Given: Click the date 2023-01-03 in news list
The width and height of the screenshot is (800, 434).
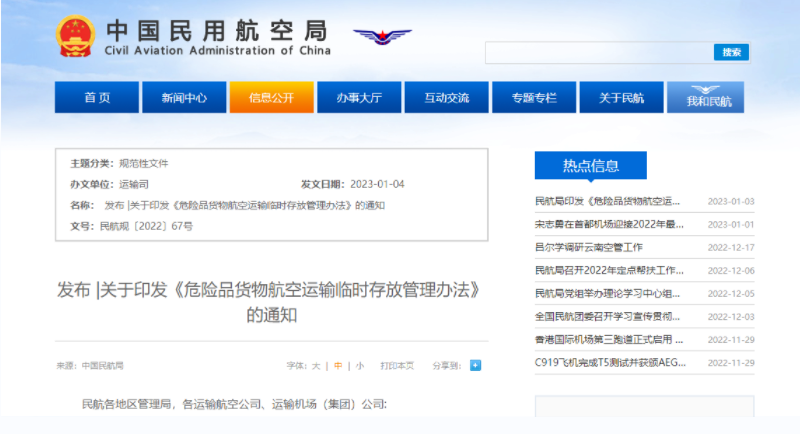Looking at the screenshot, I should (731, 201).
